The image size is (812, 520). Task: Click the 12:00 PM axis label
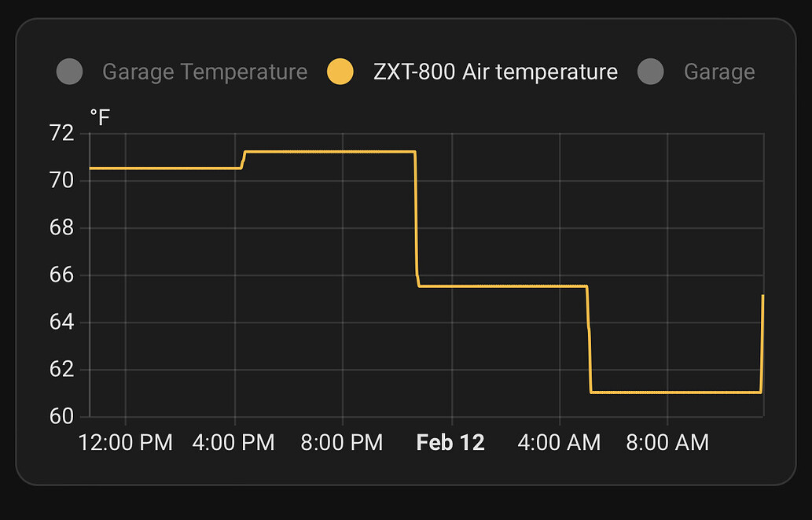[126, 442]
